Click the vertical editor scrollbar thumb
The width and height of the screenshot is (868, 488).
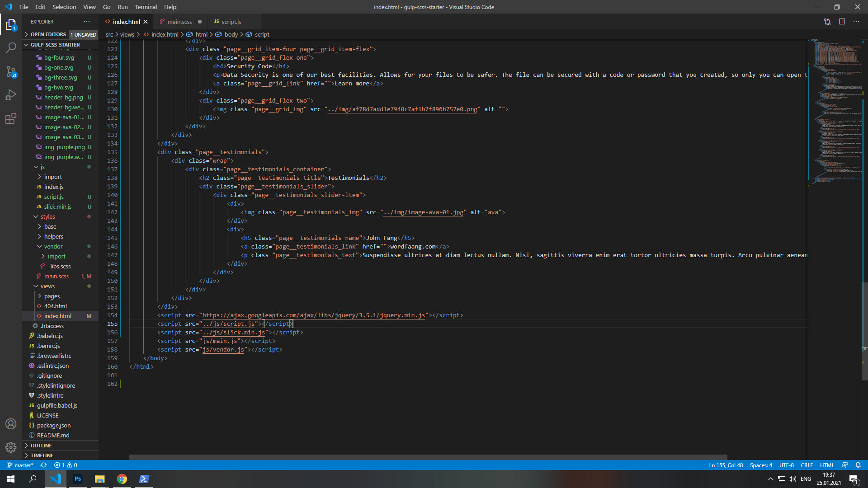(x=865, y=331)
